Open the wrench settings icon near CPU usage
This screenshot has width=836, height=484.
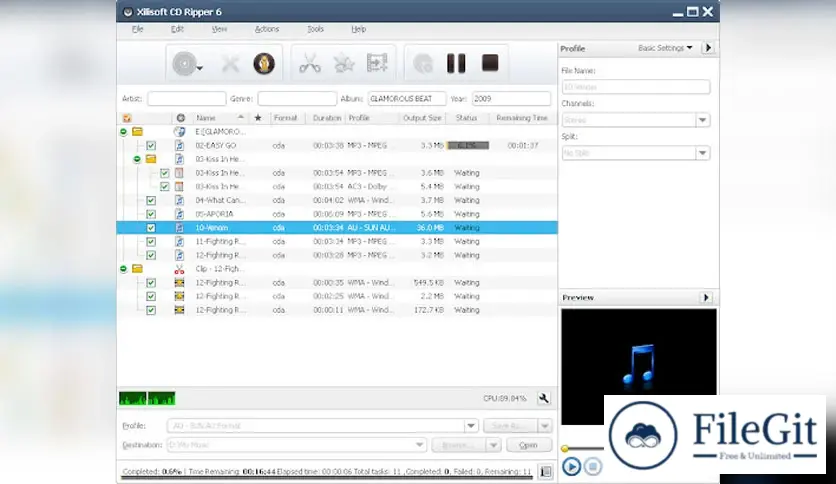(x=543, y=398)
